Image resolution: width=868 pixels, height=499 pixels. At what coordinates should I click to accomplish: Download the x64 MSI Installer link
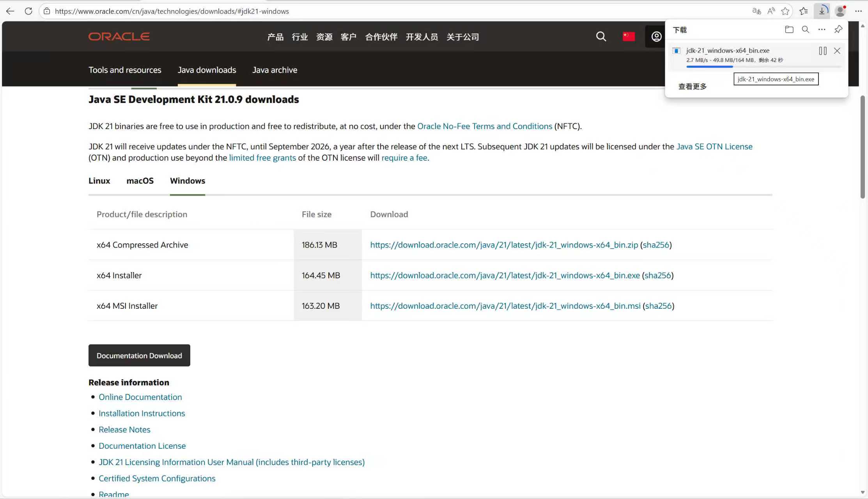click(505, 306)
